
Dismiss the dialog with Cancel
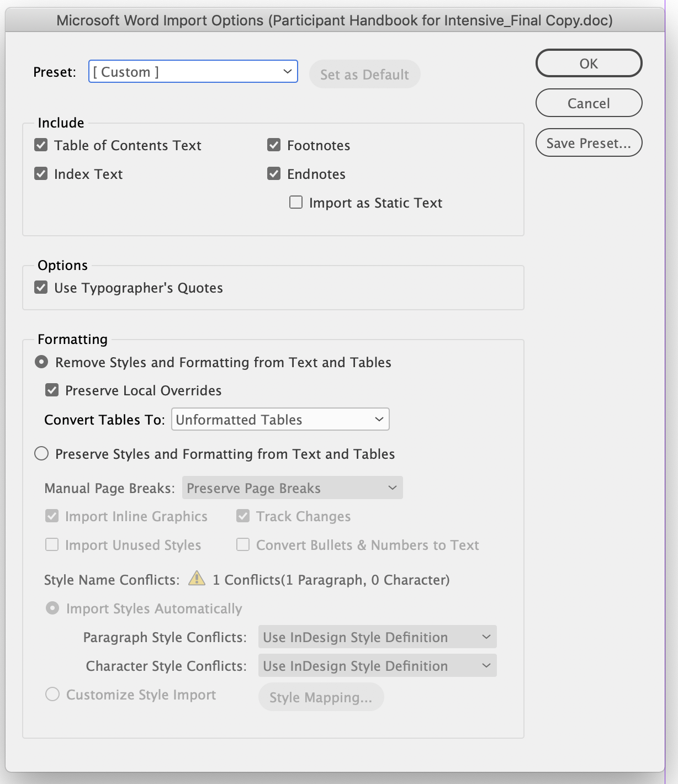[x=589, y=103]
